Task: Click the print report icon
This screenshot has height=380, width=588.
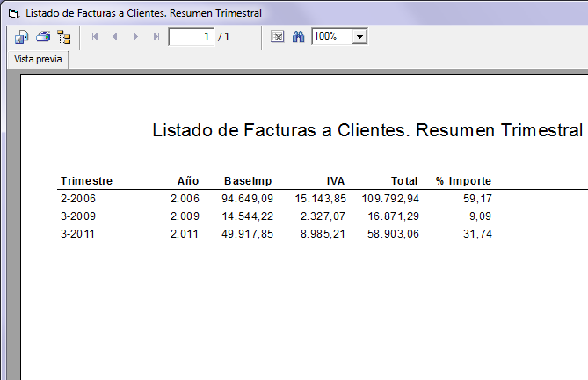Action: 42,37
